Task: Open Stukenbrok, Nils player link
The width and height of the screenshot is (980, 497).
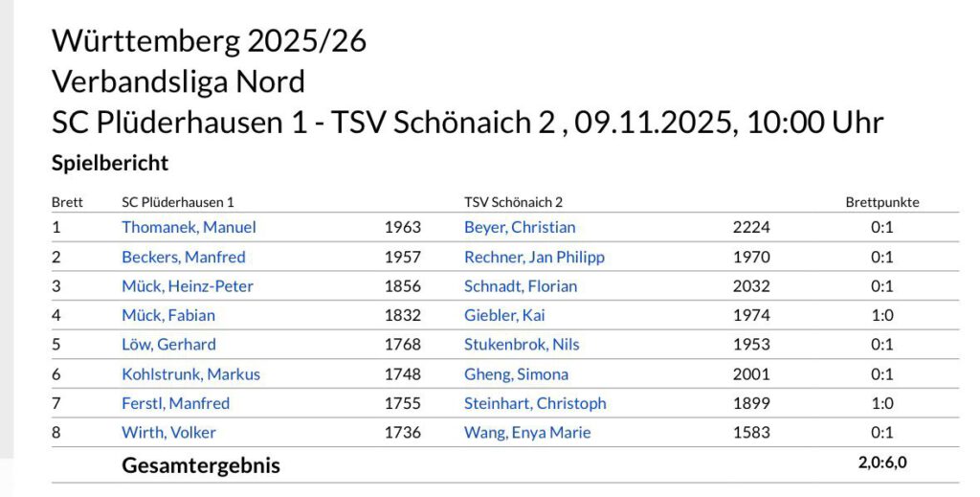Action: tap(522, 345)
